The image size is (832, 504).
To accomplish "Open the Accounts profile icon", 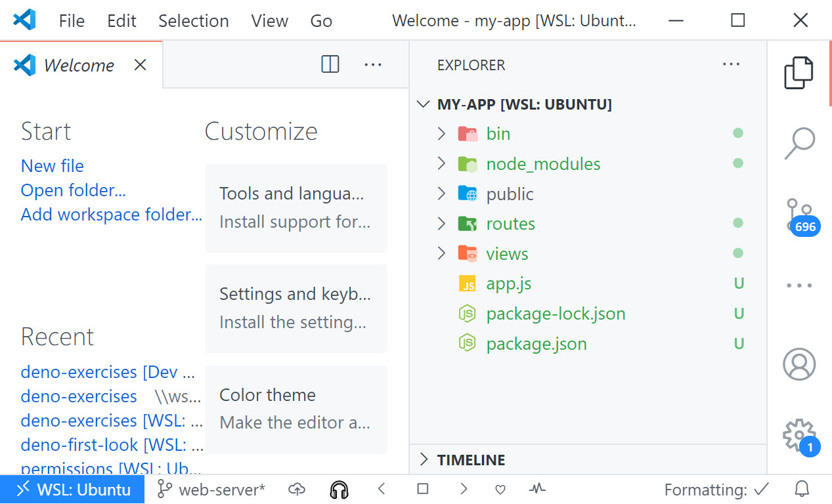I will coord(799,364).
